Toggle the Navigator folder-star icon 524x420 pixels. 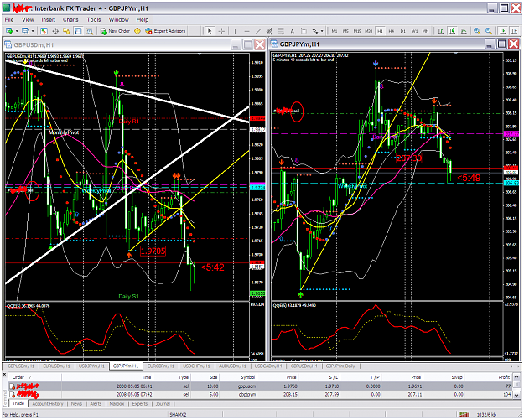point(66,31)
